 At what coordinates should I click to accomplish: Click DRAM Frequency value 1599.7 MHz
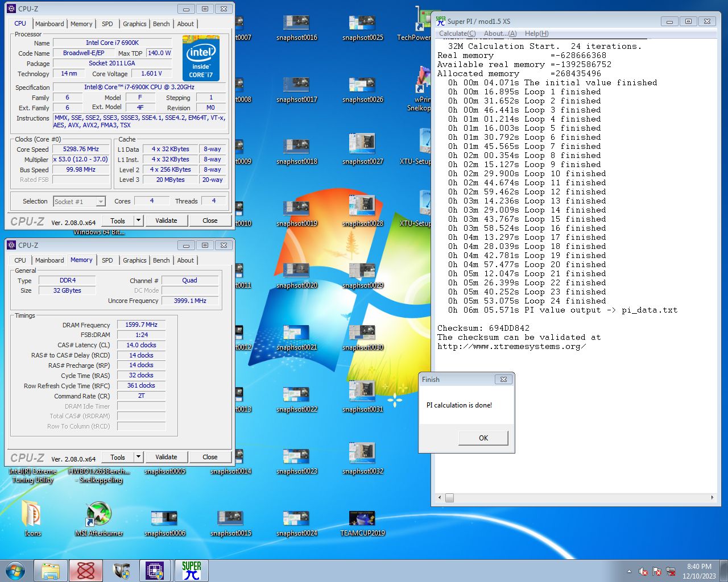click(141, 325)
